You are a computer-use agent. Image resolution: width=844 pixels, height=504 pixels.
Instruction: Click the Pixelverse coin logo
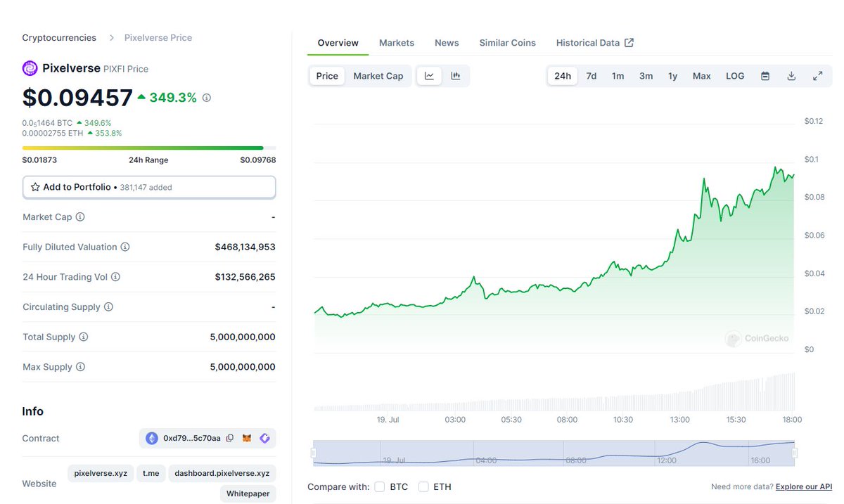pos(30,68)
